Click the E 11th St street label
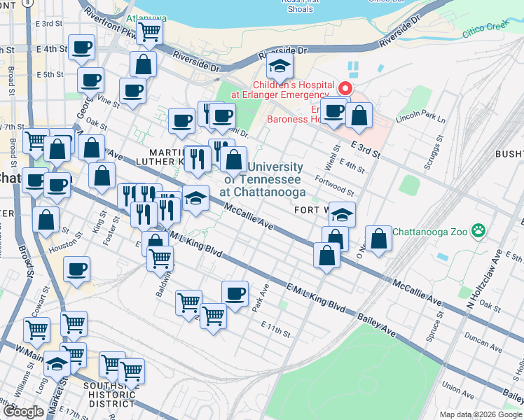 [276, 329]
